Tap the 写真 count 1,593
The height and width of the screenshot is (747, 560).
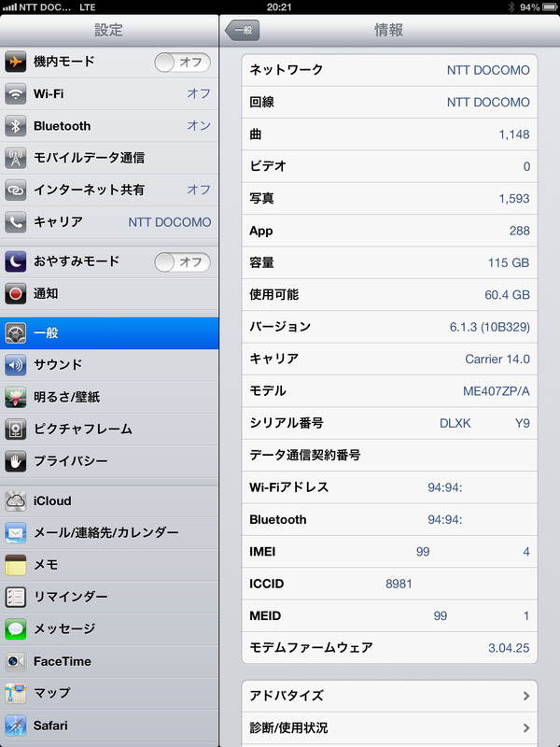click(514, 199)
